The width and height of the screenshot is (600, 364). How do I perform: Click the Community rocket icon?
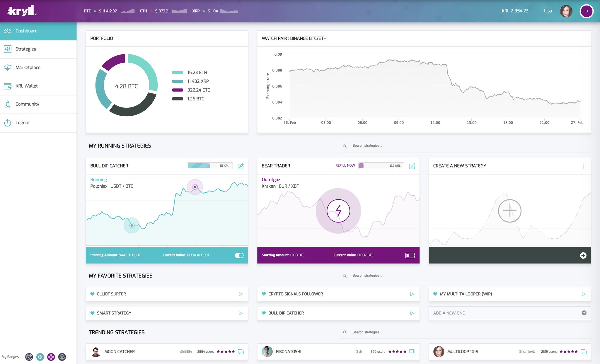(x=8, y=104)
